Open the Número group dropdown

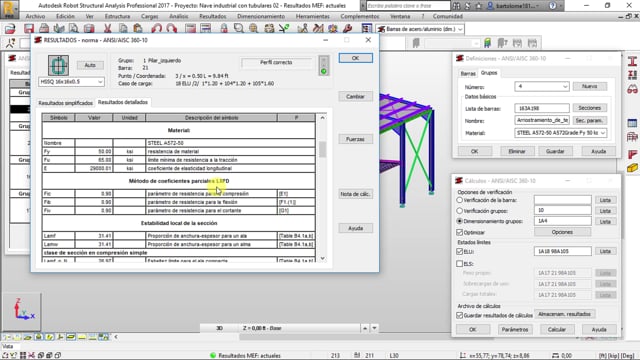[565, 87]
